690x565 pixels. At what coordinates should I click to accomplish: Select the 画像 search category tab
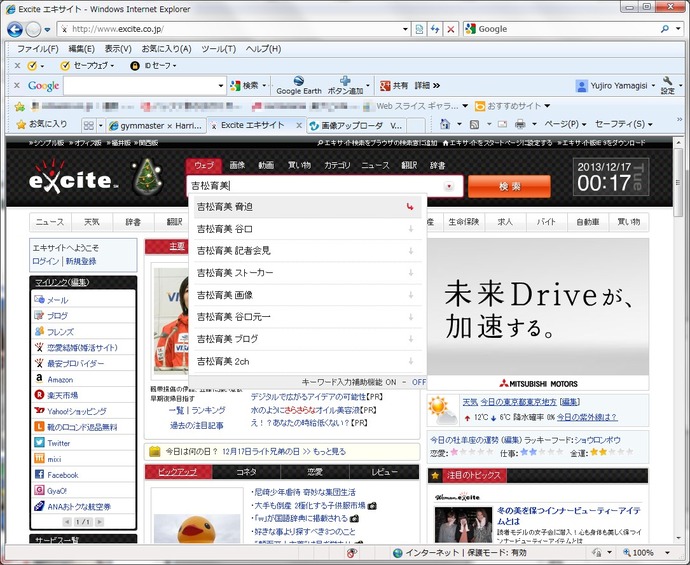237,165
